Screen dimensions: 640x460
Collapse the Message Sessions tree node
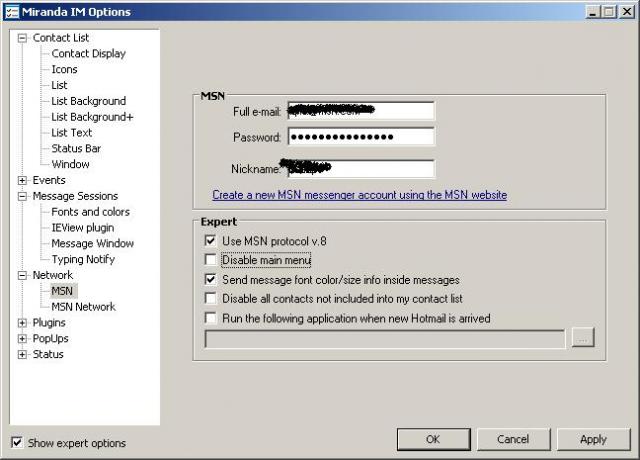22,196
